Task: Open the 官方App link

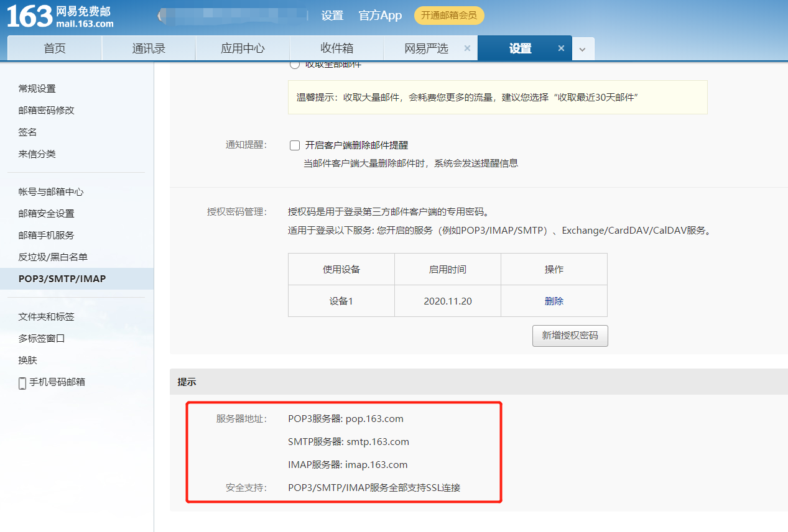Action: [380, 16]
